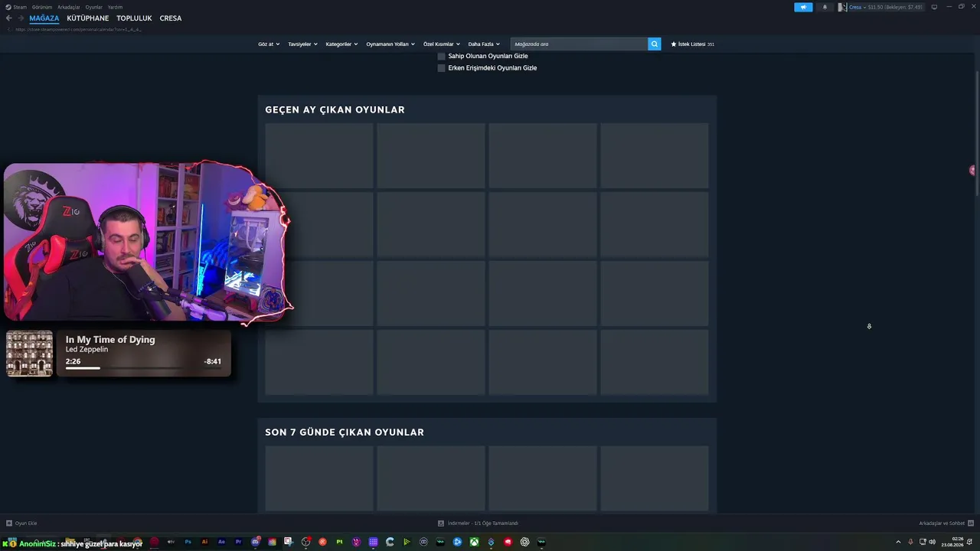
Task: Open Discord from the taskbar
Action: coord(255,542)
